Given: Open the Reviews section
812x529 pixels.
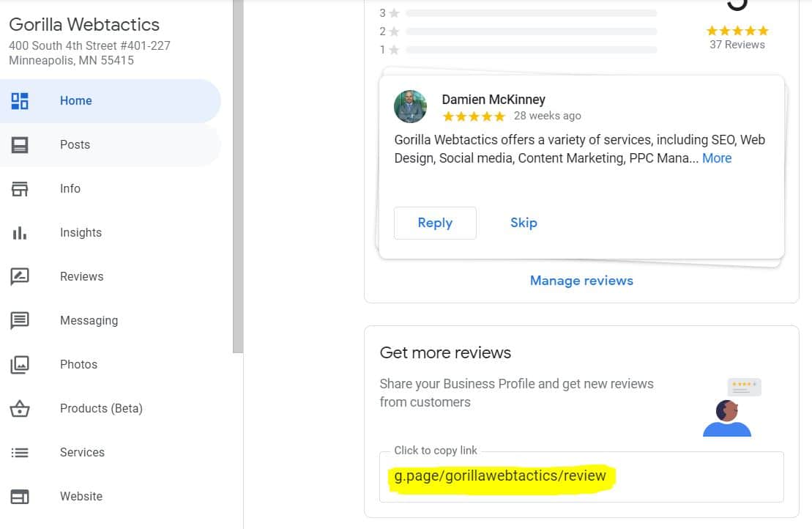Looking at the screenshot, I should (x=111, y=277).
